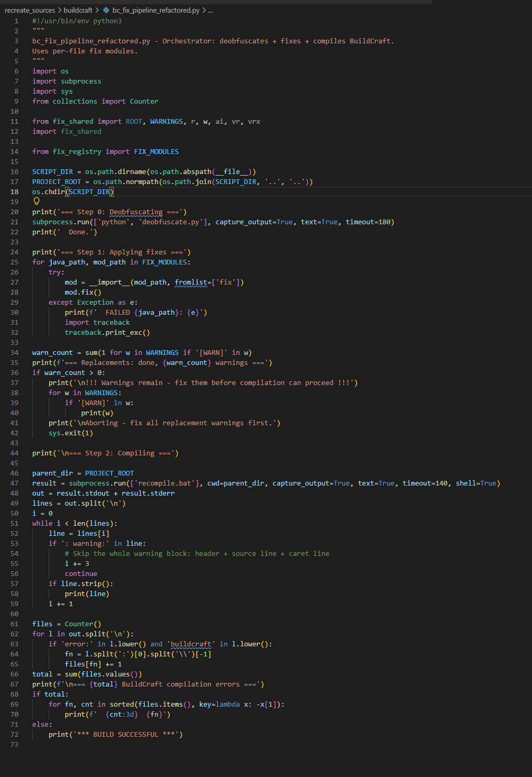Select bc_fix_pipeline_refactored.py breadcrumb item
Viewport: 532px width, 777px height.
(156, 11)
